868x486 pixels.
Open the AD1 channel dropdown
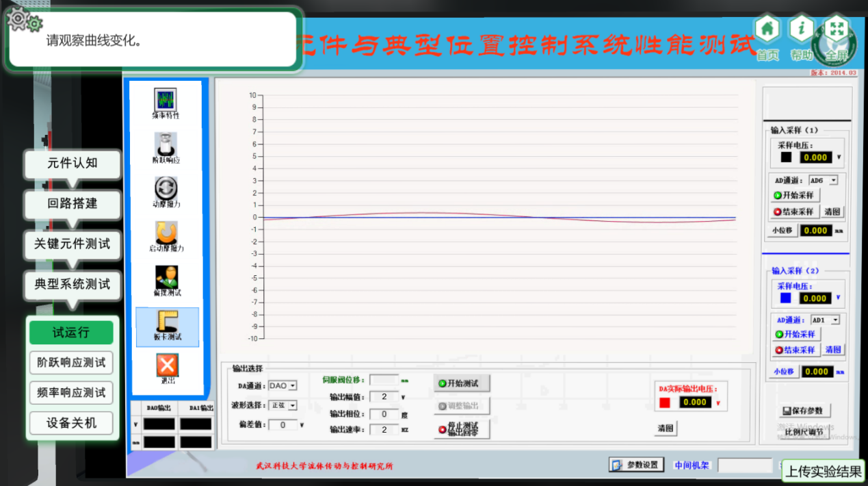pos(834,320)
